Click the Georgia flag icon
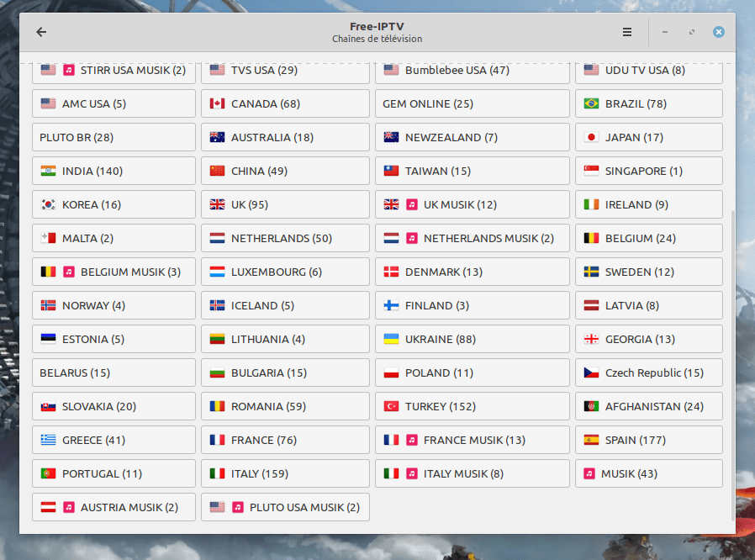 click(x=591, y=340)
